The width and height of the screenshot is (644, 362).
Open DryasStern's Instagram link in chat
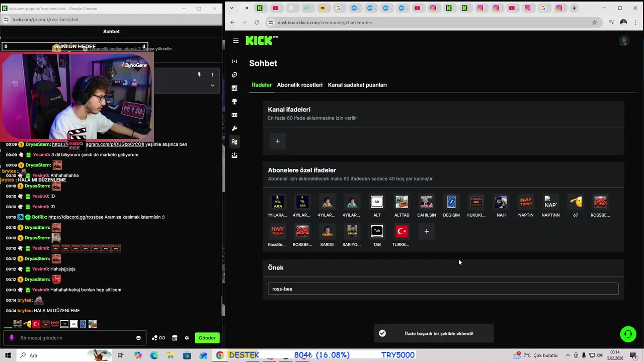pyautogui.click(x=98, y=144)
